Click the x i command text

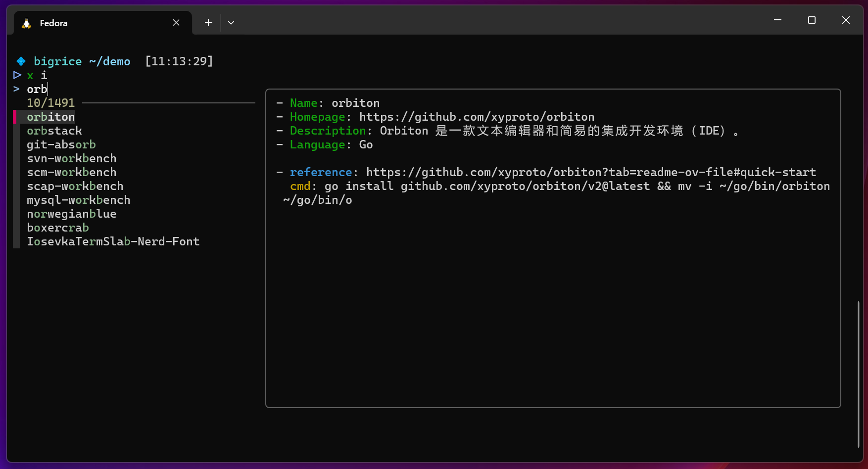[37, 75]
